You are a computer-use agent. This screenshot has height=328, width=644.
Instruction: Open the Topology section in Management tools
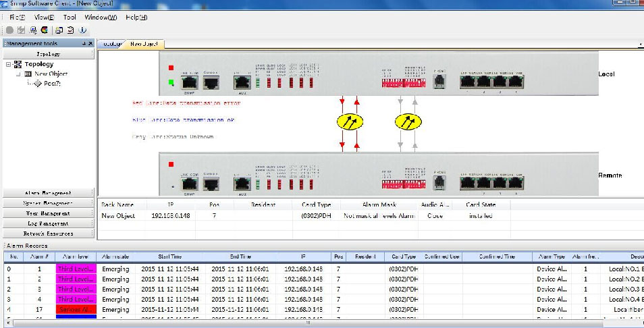tap(49, 54)
